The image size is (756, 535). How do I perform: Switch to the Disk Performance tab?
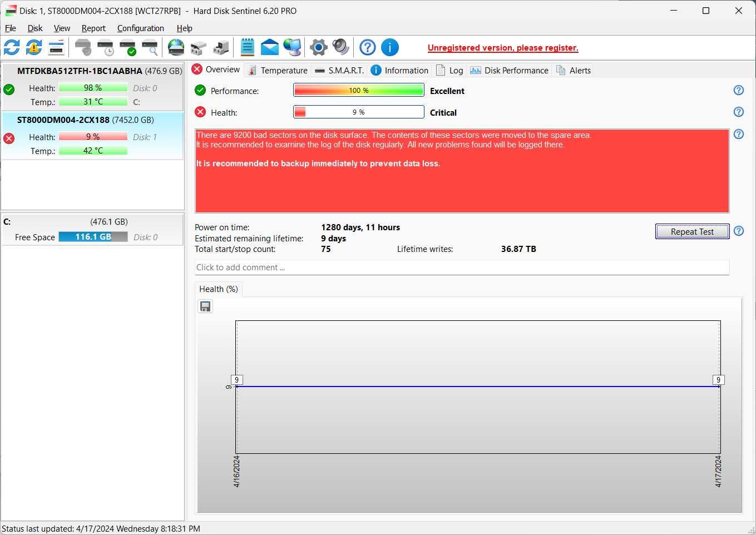[510, 71]
